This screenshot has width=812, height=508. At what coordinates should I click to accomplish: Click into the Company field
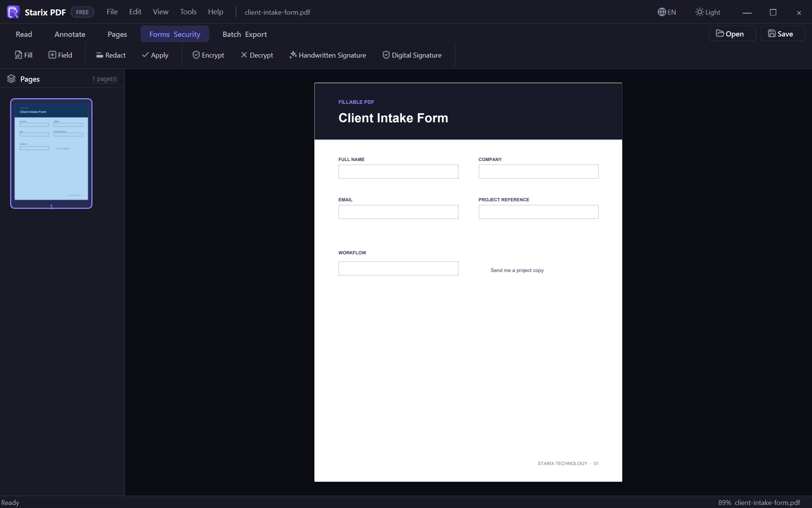click(538, 172)
